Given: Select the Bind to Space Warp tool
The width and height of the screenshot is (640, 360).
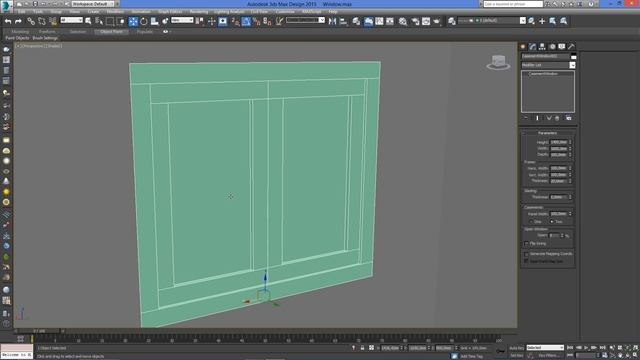Looking at the screenshot, I should 53,21.
